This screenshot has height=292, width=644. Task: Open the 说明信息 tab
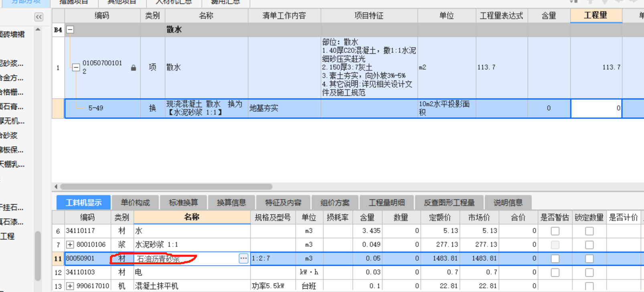tap(508, 203)
